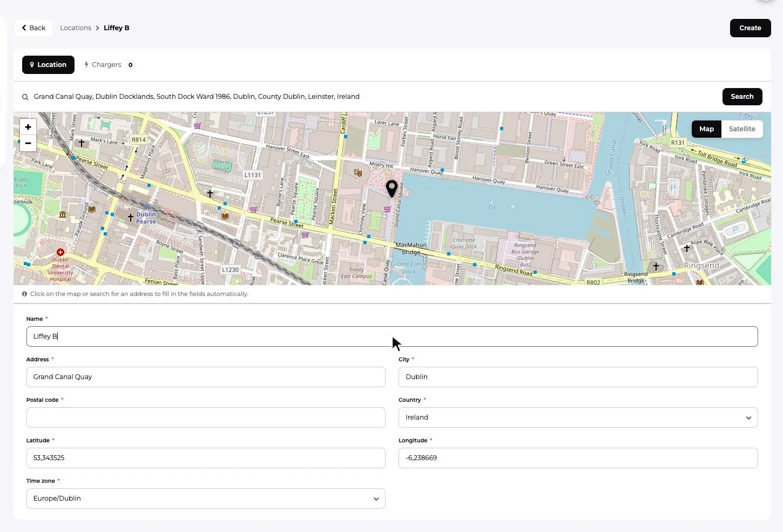The width and height of the screenshot is (783, 532).
Task: Focus the empty Postal code field
Action: click(206, 417)
